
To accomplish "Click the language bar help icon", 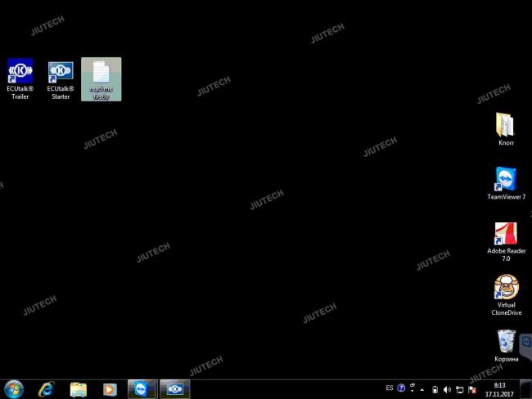I will (x=401, y=388).
